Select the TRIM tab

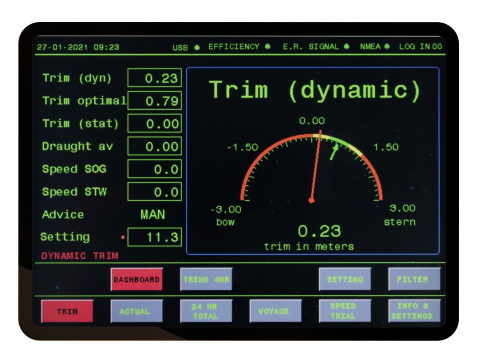67,311
